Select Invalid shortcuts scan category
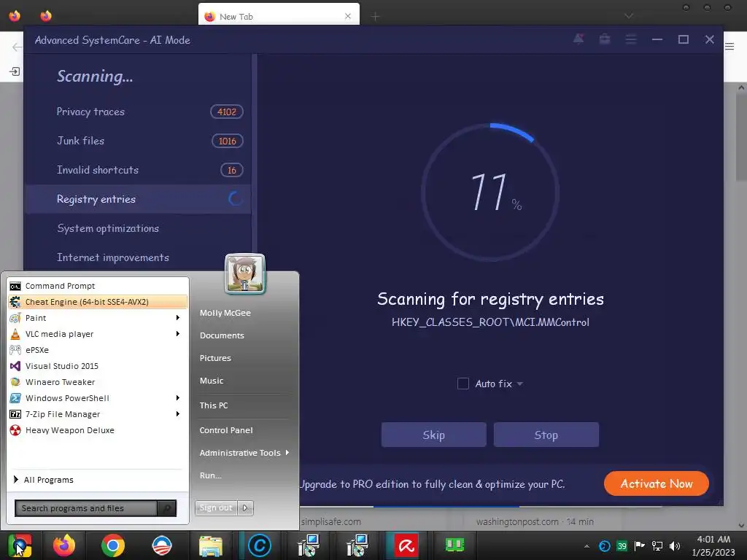 pyautogui.click(x=138, y=170)
